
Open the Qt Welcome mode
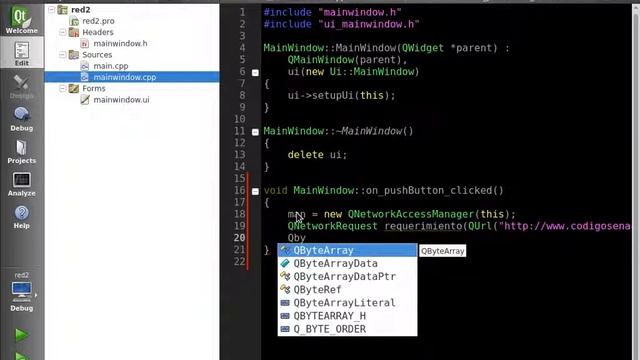coord(21,20)
